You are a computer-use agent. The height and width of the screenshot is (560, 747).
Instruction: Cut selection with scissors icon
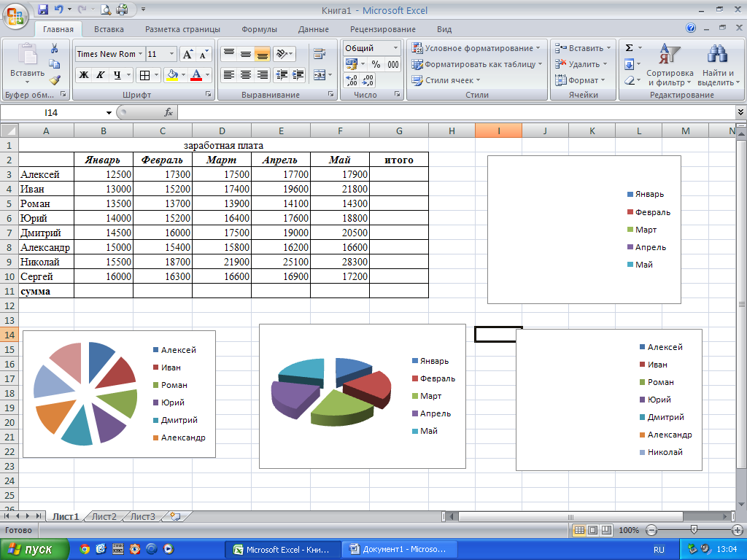pos(54,48)
